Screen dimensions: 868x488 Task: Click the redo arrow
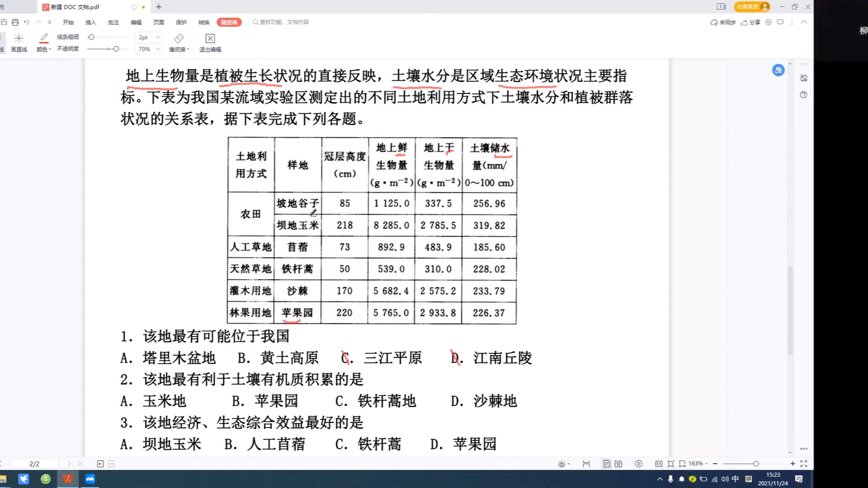click(38, 22)
